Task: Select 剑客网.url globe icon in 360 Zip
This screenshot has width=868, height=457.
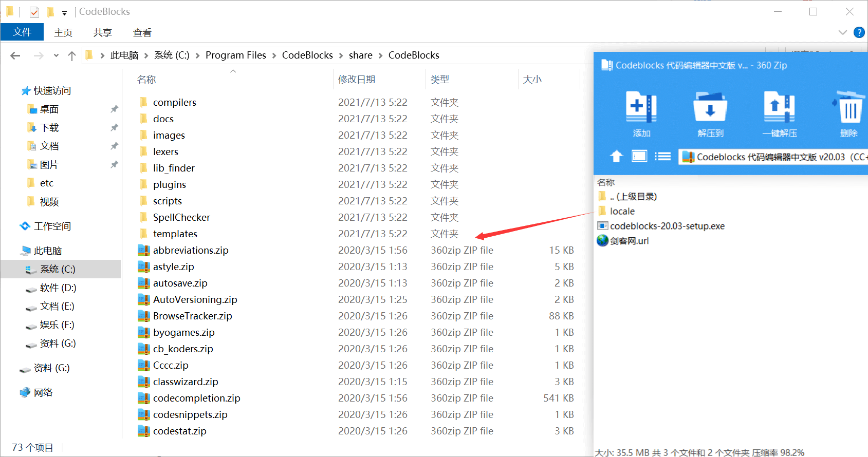Action: [x=602, y=240]
